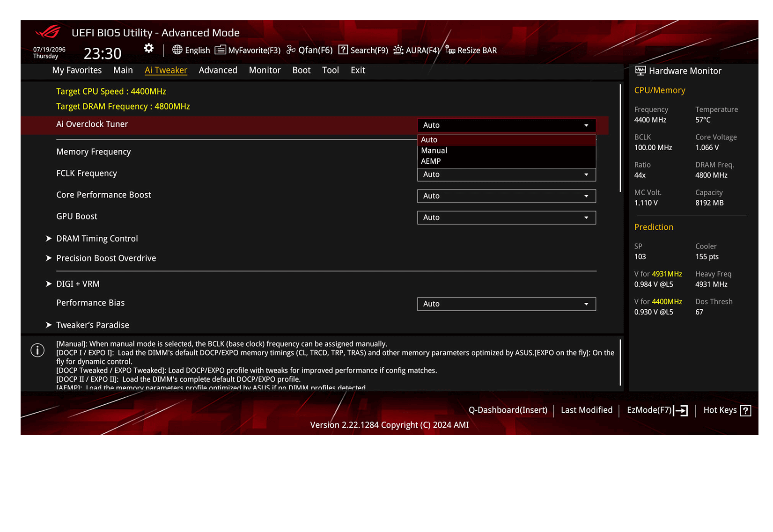
Task: Open the Boot menu
Action: pyautogui.click(x=301, y=70)
